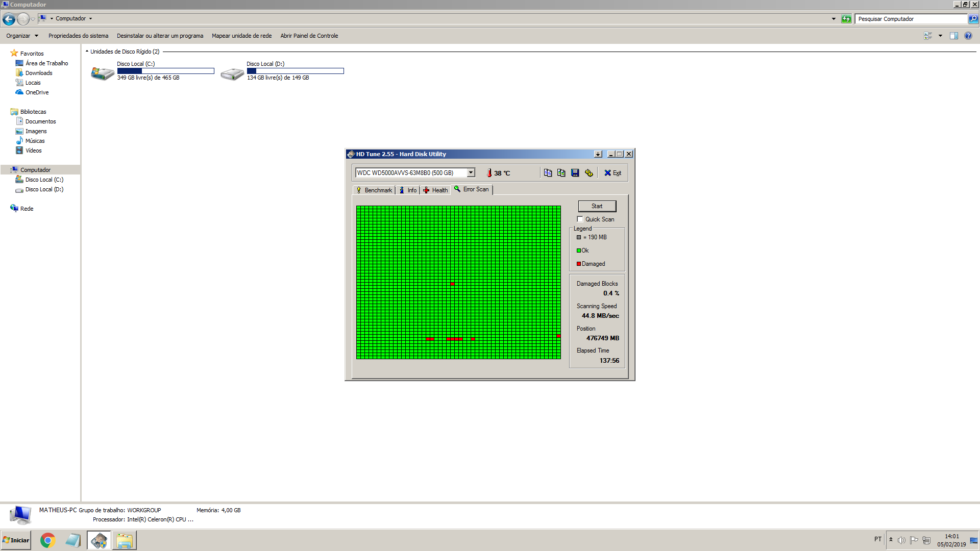This screenshot has height=551, width=980.
Task: Select the Disco Local (C:) drive icon
Action: click(x=102, y=73)
